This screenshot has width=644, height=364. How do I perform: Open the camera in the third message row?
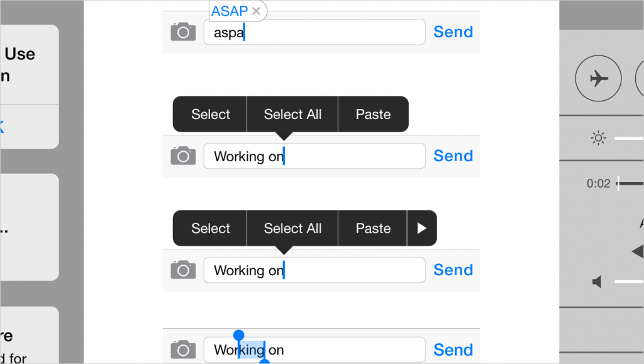183,269
